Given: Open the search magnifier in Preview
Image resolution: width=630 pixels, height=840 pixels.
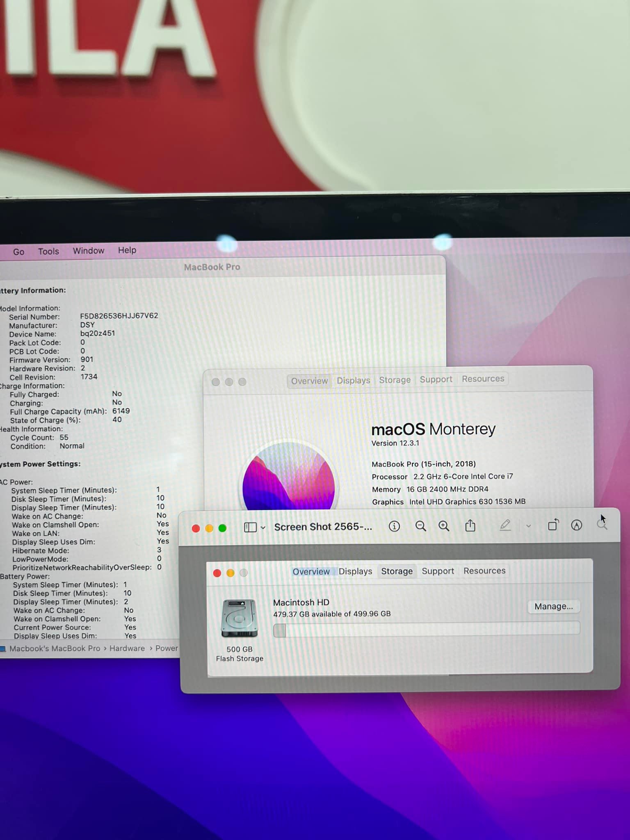Looking at the screenshot, I should tap(602, 525).
